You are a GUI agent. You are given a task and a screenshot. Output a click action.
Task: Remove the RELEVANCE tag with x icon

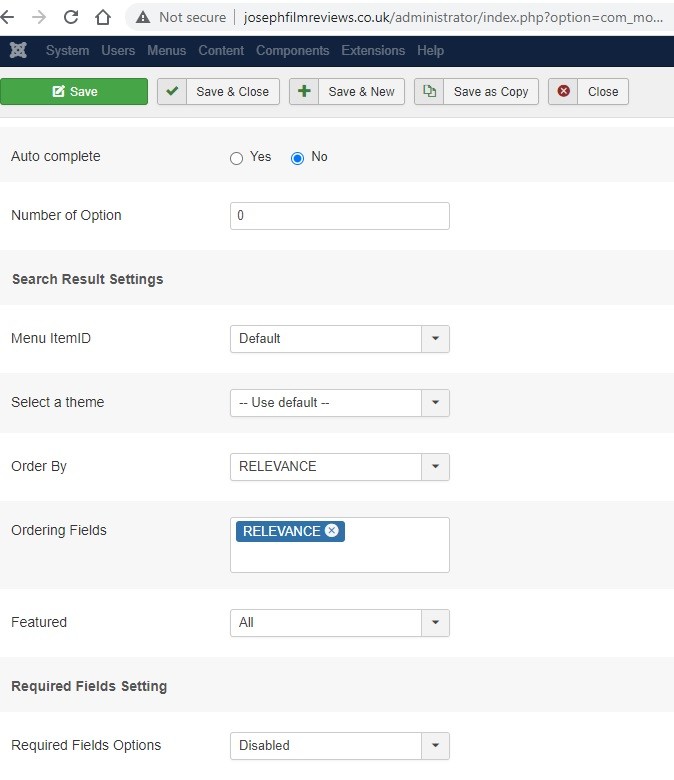tap(332, 531)
